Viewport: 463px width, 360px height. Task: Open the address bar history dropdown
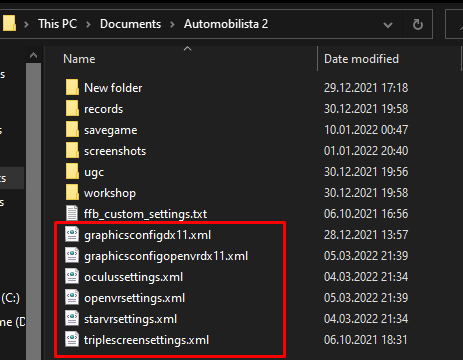coord(388,25)
